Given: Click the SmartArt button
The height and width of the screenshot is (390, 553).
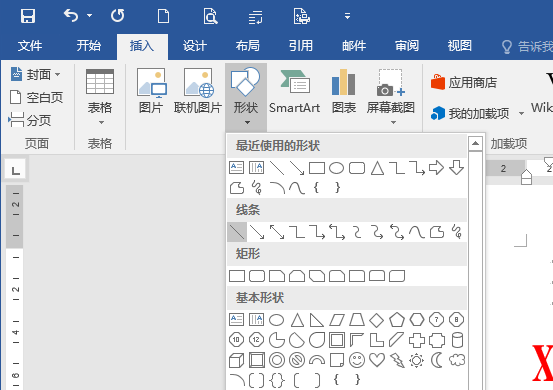Looking at the screenshot, I should click(x=294, y=91).
